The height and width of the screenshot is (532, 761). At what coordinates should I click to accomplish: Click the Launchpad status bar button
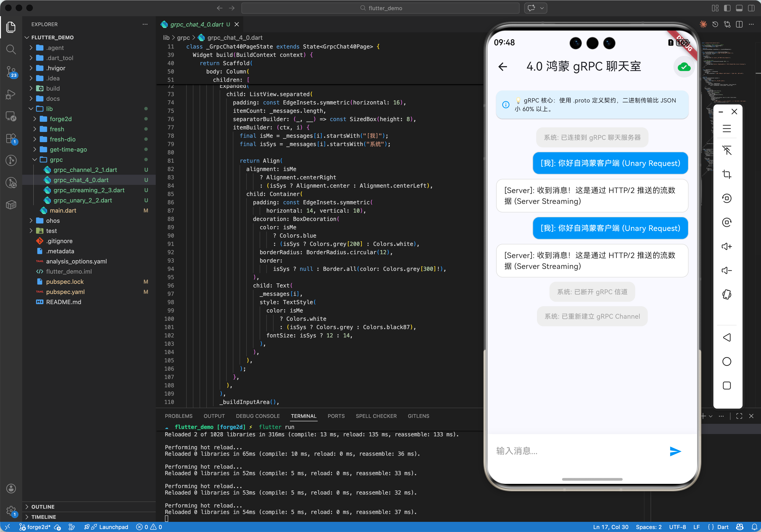coord(113,527)
